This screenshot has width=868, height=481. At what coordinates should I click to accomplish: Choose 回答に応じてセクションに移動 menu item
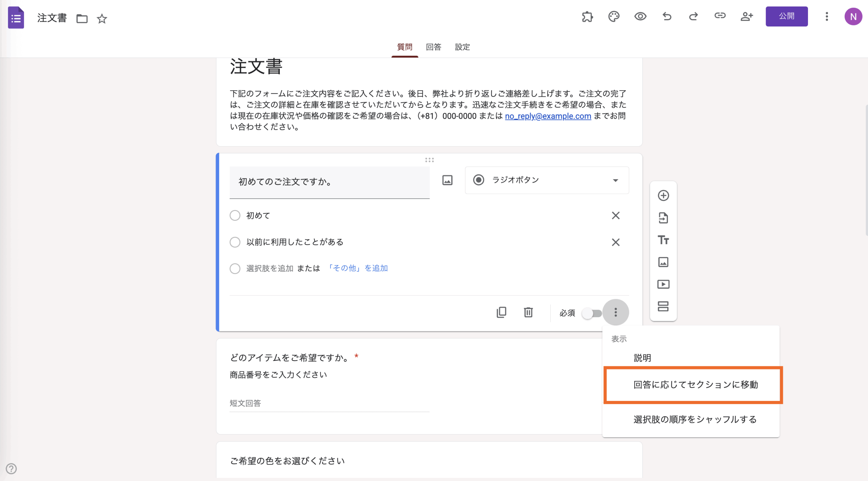tap(695, 385)
